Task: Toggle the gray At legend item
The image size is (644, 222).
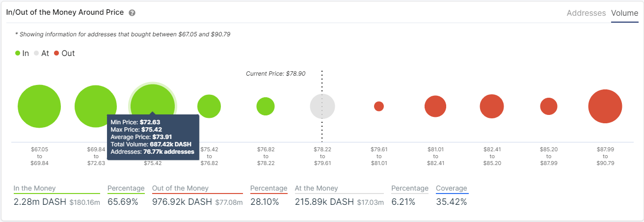Action: pyautogui.click(x=42, y=53)
